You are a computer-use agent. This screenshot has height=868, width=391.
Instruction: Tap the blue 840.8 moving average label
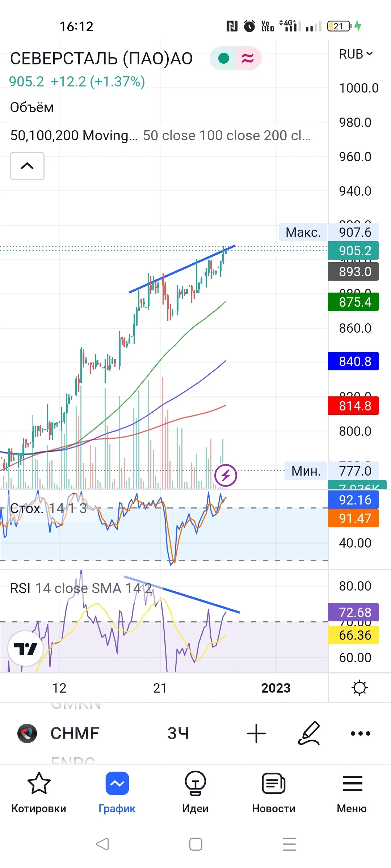tap(353, 361)
